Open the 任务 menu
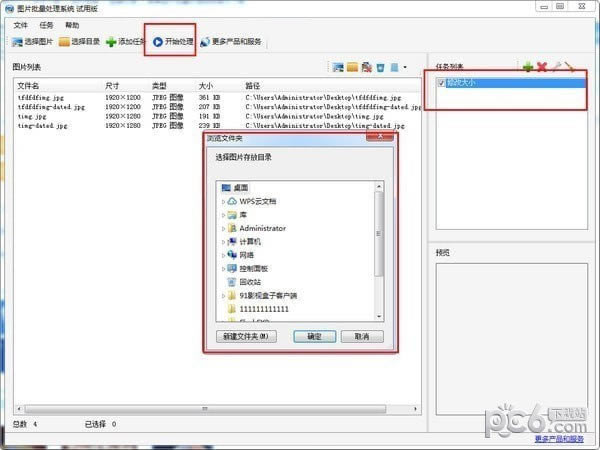Image resolution: width=600 pixels, height=450 pixels. point(46,25)
